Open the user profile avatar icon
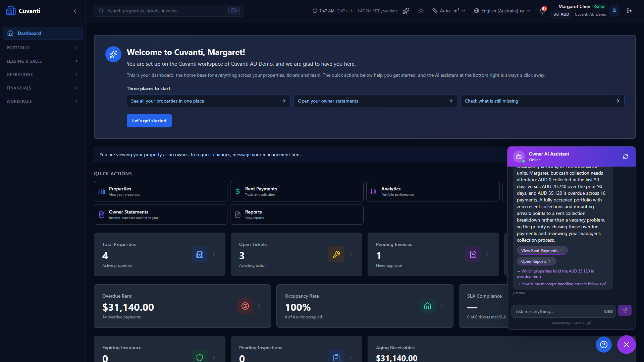This screenshot has height=362, width=644. click(614, 11)
